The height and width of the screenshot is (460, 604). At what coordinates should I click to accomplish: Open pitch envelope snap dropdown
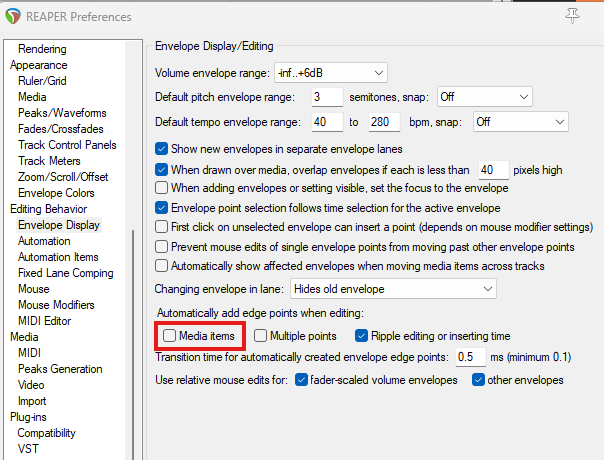tap(485, 97)
